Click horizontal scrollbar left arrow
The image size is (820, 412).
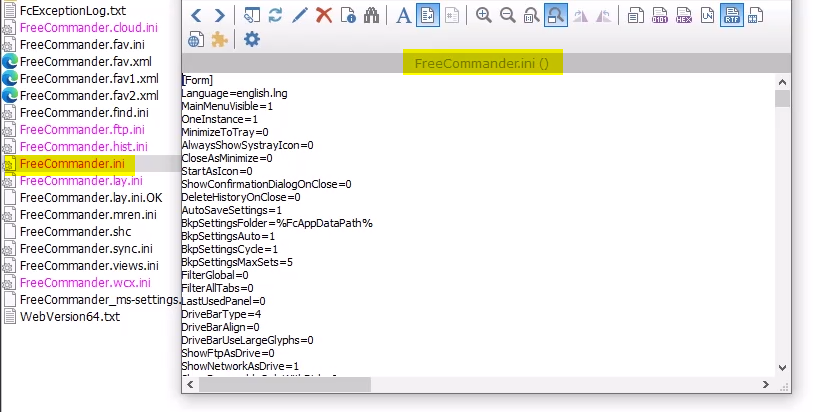coord(190,384)
